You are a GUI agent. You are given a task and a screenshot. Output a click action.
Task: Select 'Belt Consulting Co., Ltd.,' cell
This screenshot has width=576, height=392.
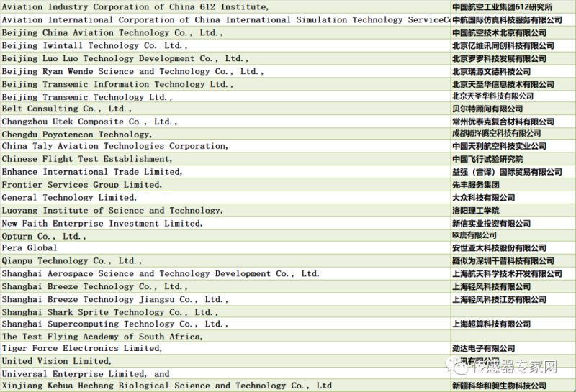(x=225, y=109)
